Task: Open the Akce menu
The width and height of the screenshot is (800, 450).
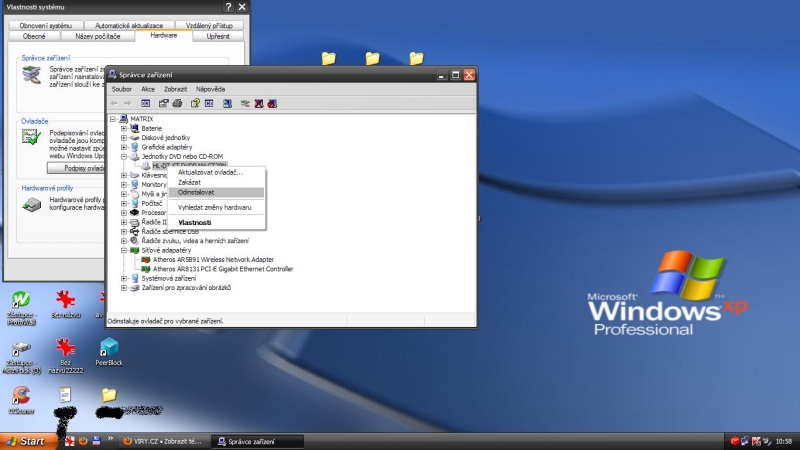Action: (148, 89)
